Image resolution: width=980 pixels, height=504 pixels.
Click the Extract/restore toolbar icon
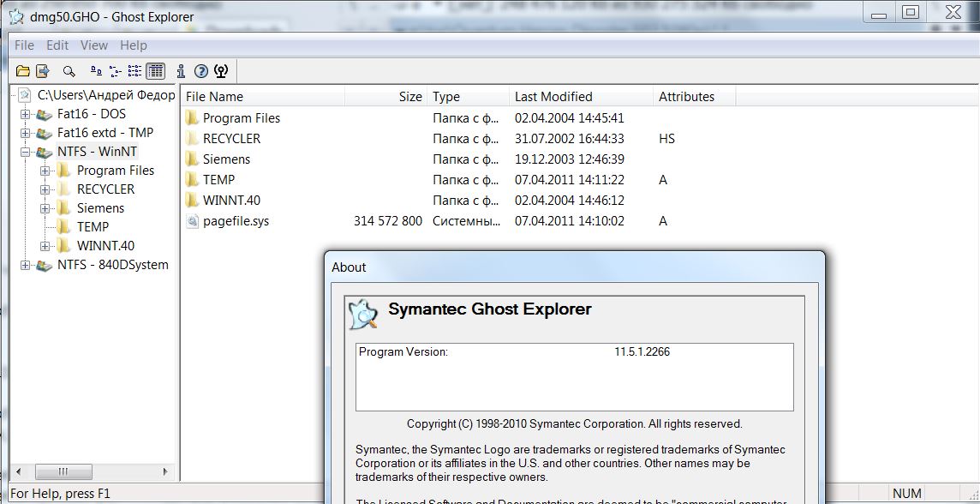coord(42,71)
